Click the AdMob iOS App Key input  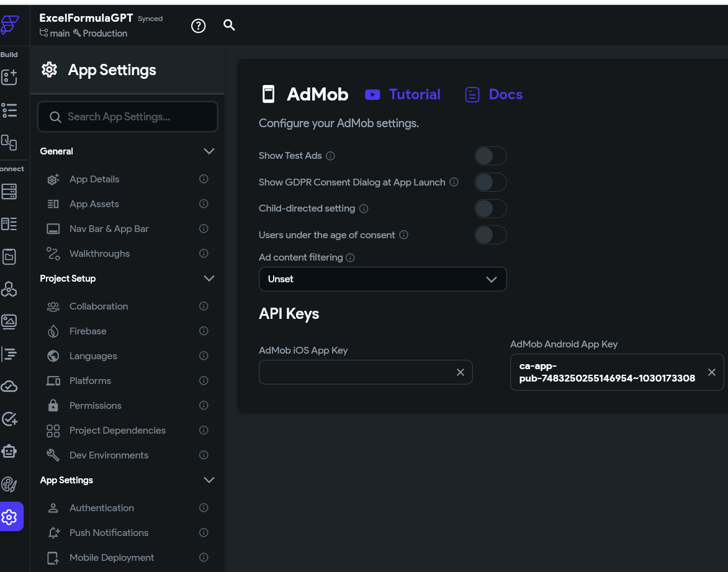[366, 372]
